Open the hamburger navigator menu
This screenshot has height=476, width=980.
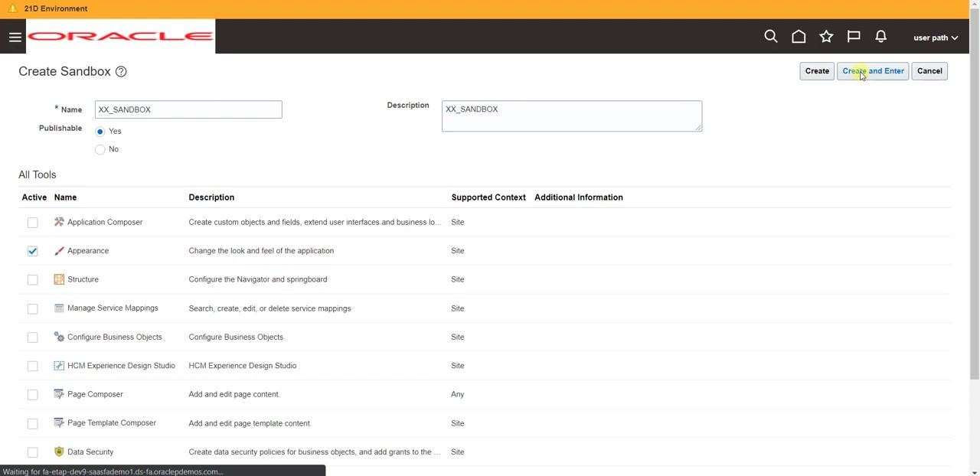click(x=15, y=37)
